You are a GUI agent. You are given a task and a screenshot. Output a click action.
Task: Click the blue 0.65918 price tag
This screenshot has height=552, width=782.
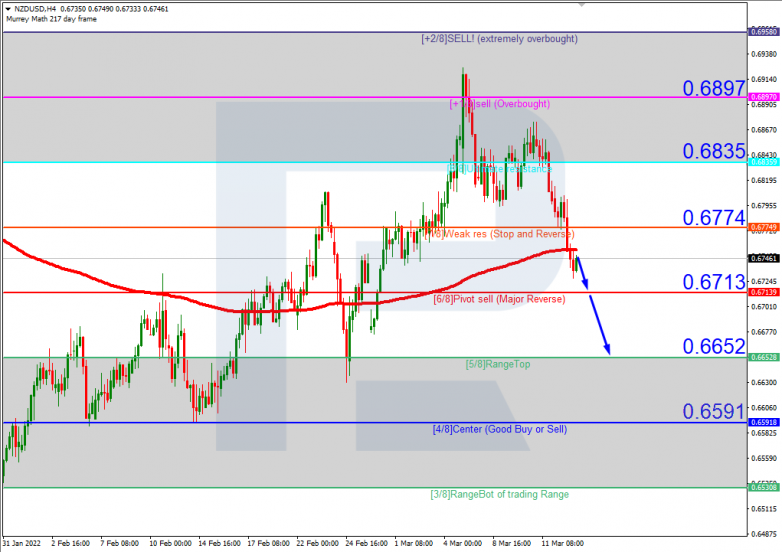pyautogui.click(x=764, y=422)
